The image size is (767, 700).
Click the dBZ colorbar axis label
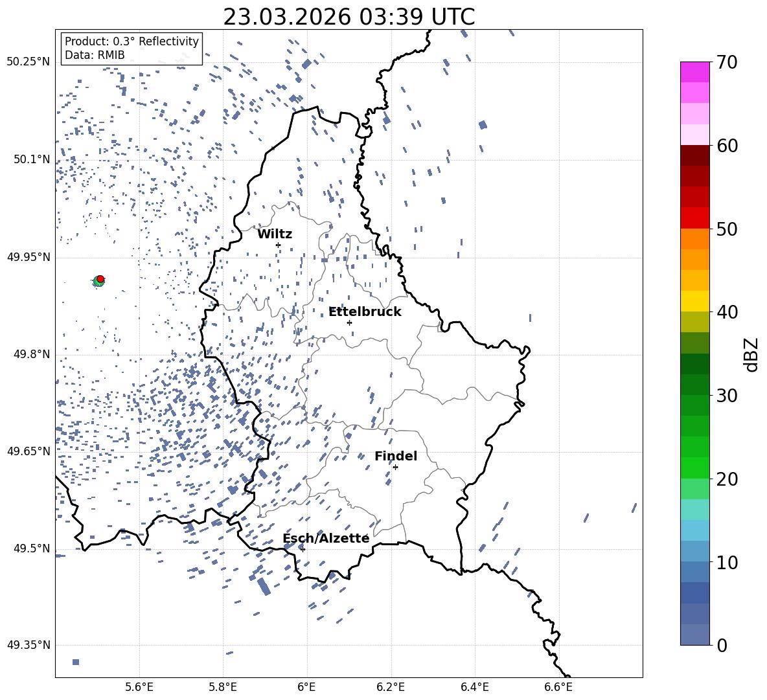point(752,354)
